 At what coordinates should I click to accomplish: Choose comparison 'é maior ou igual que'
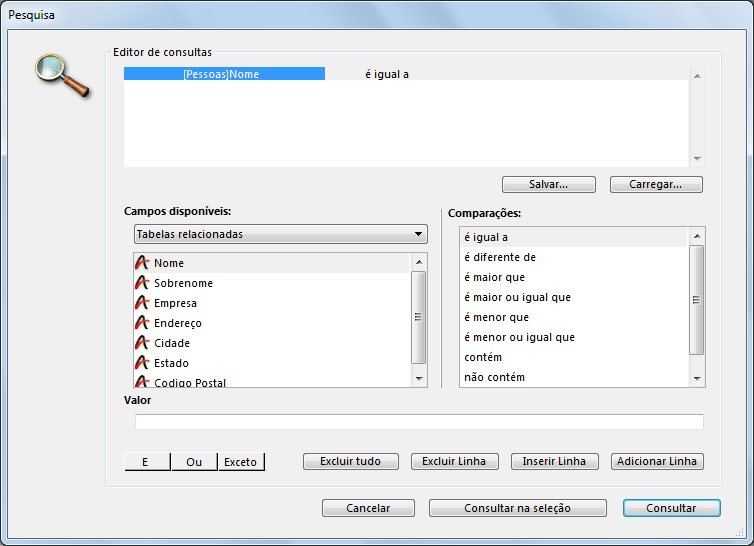pyautogui.click(x=574, y=297)
